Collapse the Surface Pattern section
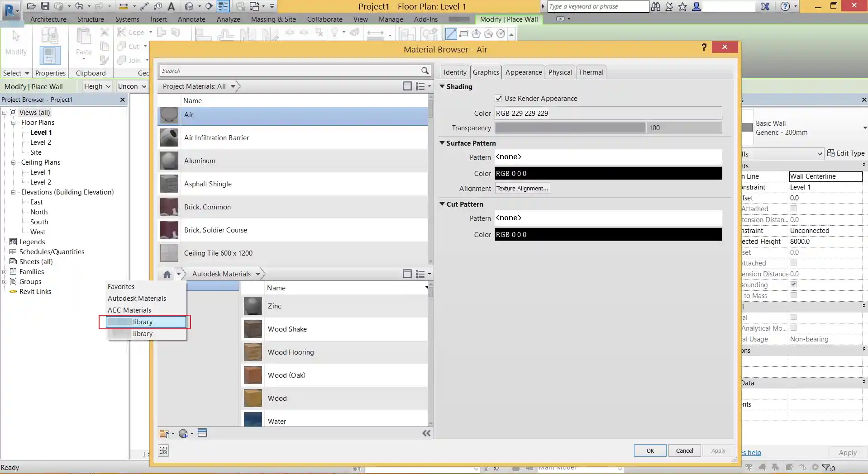 click(x=442, y=143)
